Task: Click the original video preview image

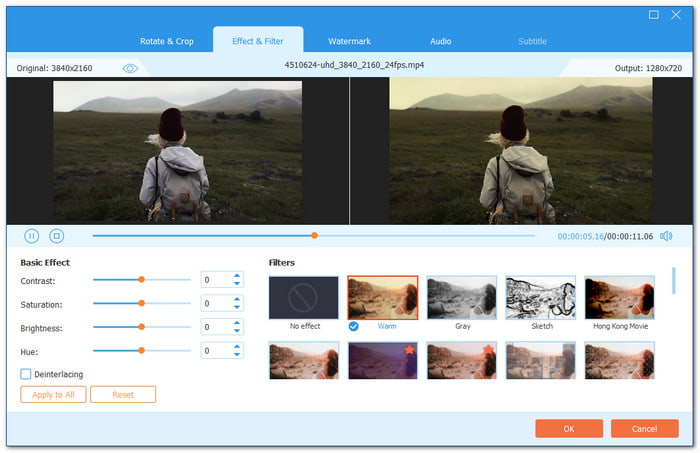Action: click(178, 151)
